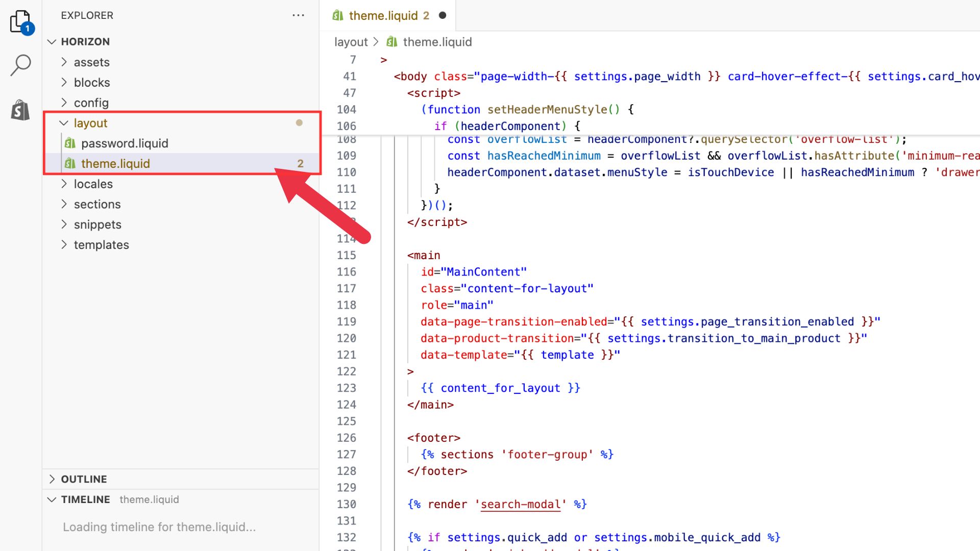
Task: Open the Explorer view in activity bar
Action: click(x=21, y=22)
